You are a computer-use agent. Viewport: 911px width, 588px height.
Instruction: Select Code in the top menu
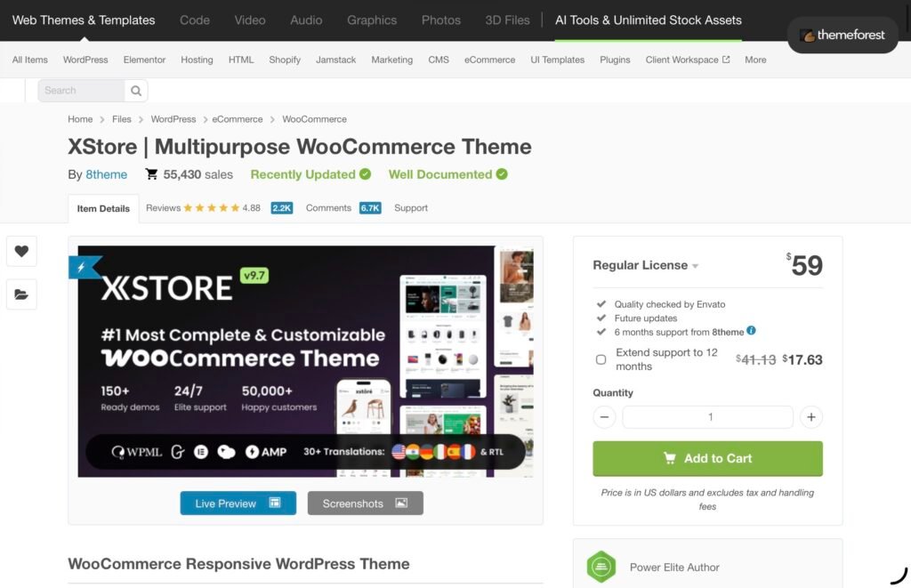tap(195, 20)
